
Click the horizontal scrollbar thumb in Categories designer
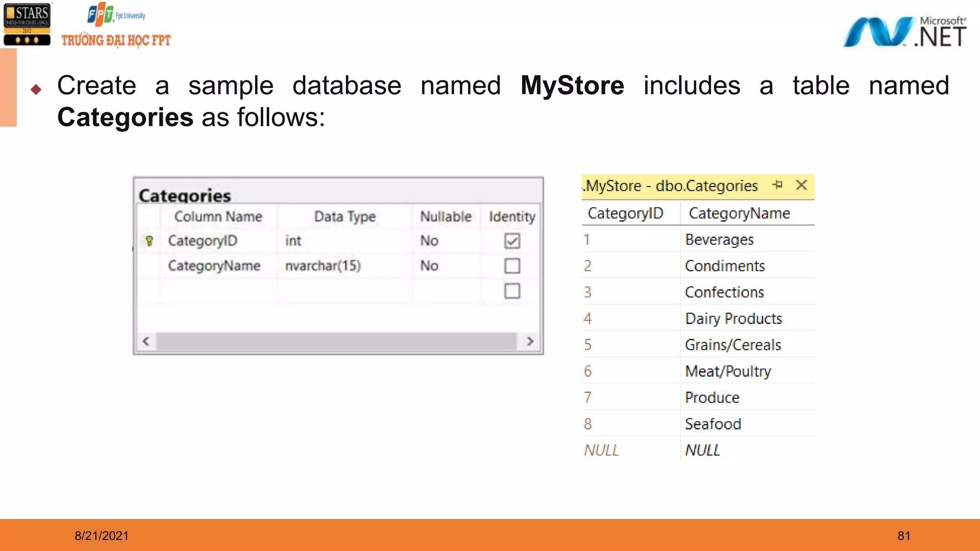[x=336, y=342]
